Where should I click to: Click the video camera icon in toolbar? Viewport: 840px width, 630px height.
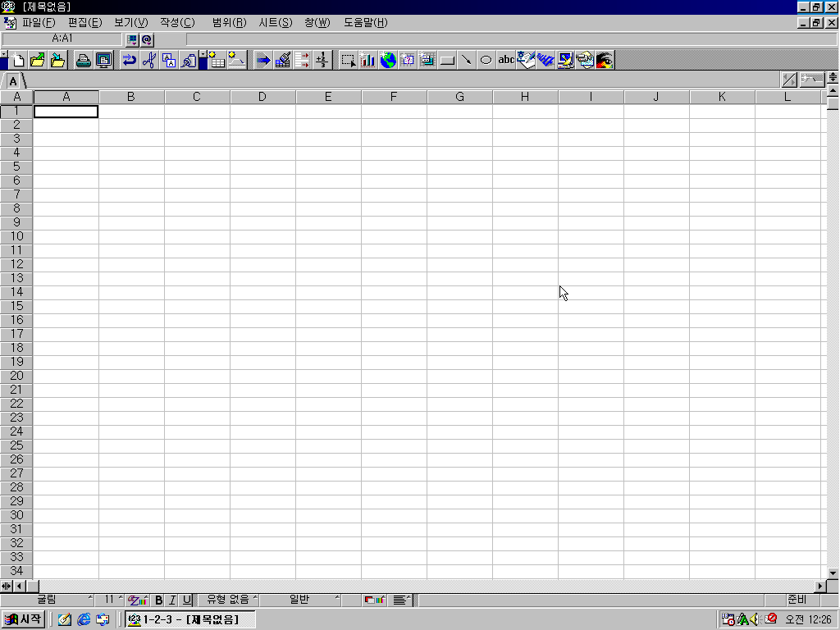click(585, 60)
